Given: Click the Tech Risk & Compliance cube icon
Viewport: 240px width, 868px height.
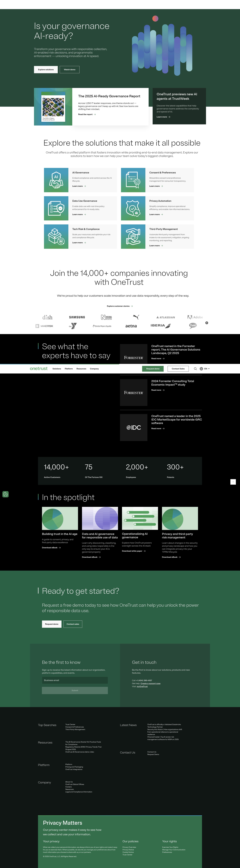Looking at the screenshot, I should (x=56, y=237).
